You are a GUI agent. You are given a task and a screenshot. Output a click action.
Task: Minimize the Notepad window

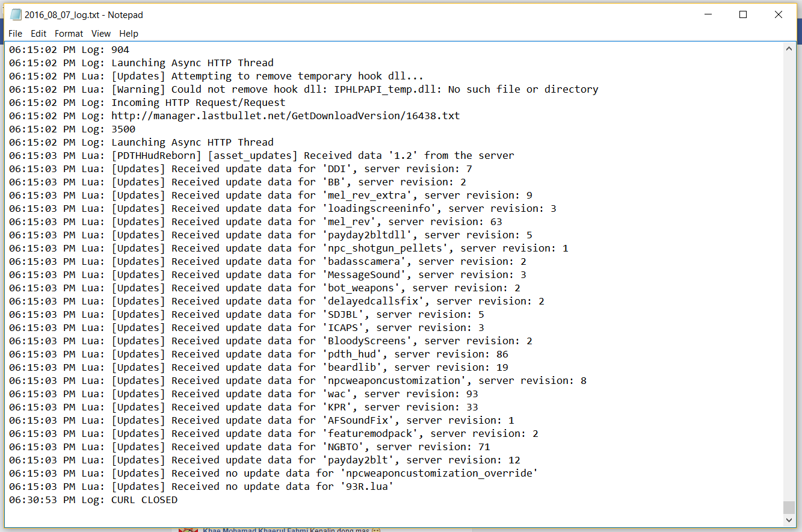(x=708, y=14)
